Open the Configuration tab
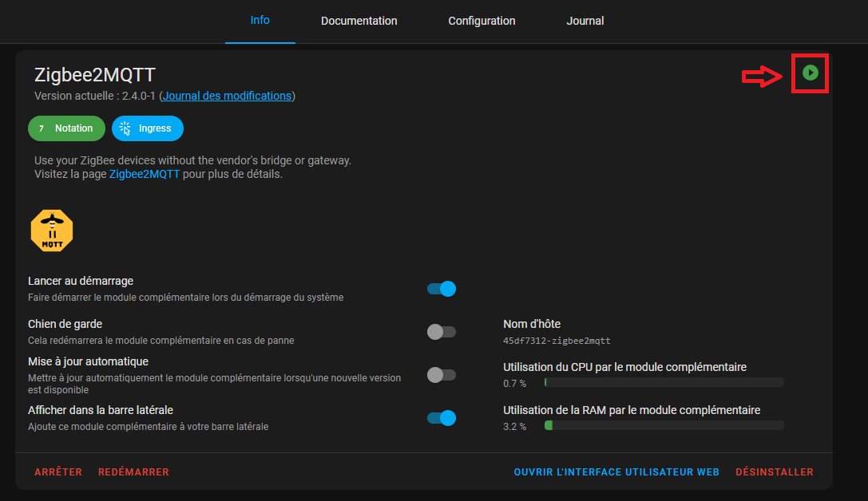Screen dimensions: 868x501 point(482,22)
